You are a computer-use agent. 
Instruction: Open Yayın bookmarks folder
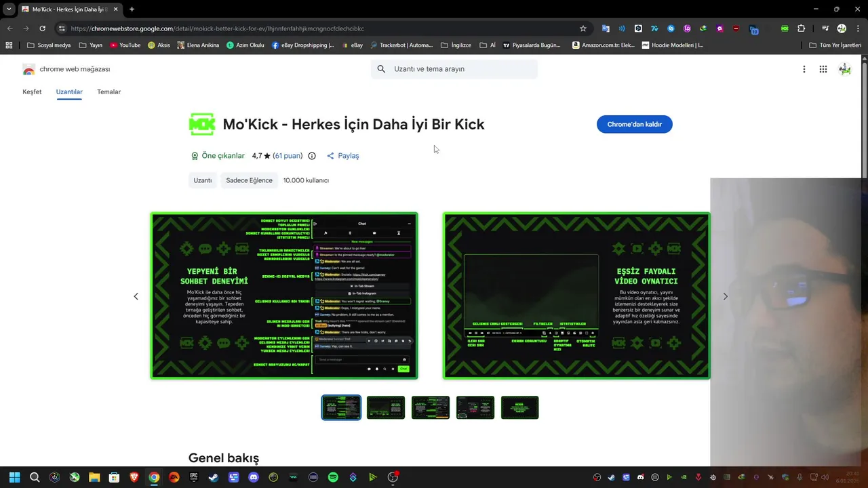(90, 45)
